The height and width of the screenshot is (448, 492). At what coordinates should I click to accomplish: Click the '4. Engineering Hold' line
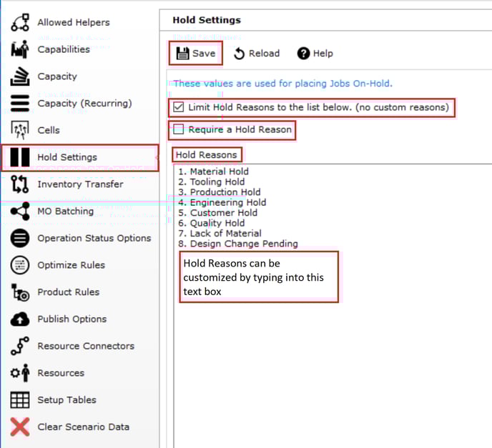point(222,202)
